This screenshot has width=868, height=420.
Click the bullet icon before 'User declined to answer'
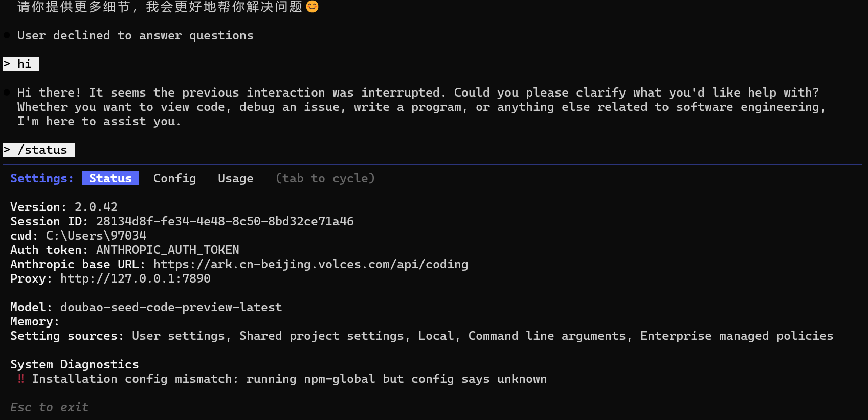(6, 35)
